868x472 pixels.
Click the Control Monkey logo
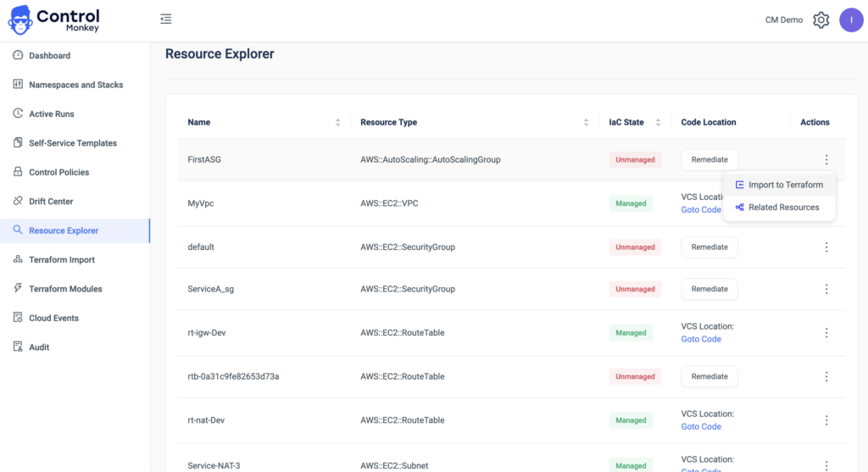click(x=53, y=20)
